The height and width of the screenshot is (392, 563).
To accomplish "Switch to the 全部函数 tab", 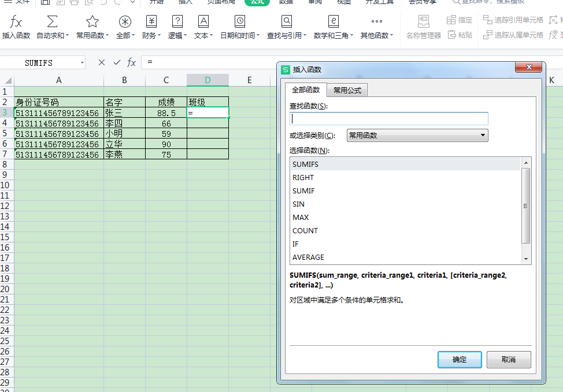I will tap(306, 89).
